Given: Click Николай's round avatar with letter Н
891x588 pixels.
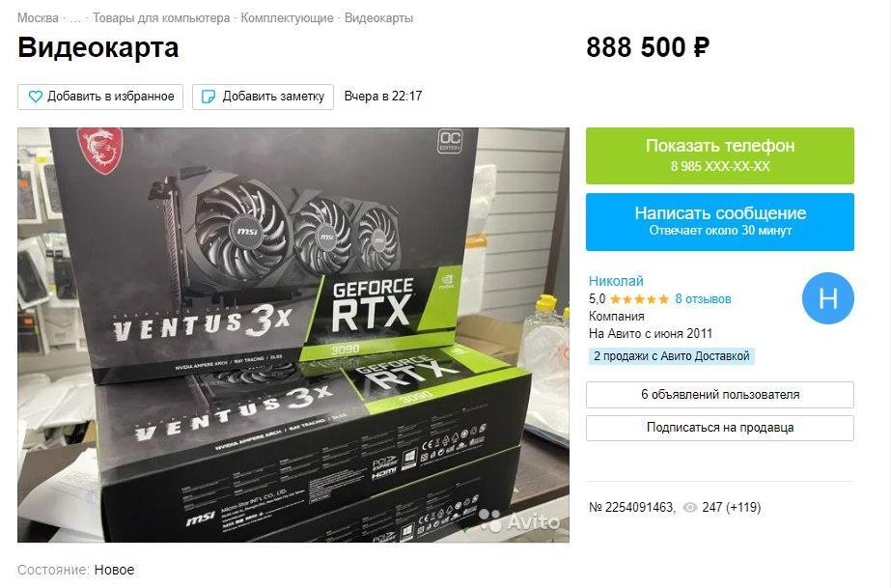Looking at the screenshot, I should coord(827,298).
